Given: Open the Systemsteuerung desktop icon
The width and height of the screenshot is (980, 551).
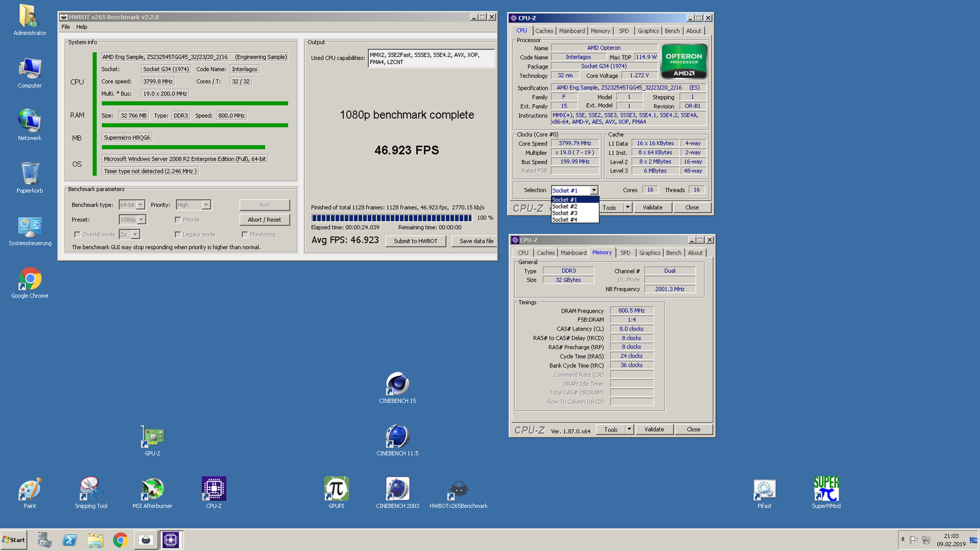Looking at the screenshot, I should coord(30,231).
